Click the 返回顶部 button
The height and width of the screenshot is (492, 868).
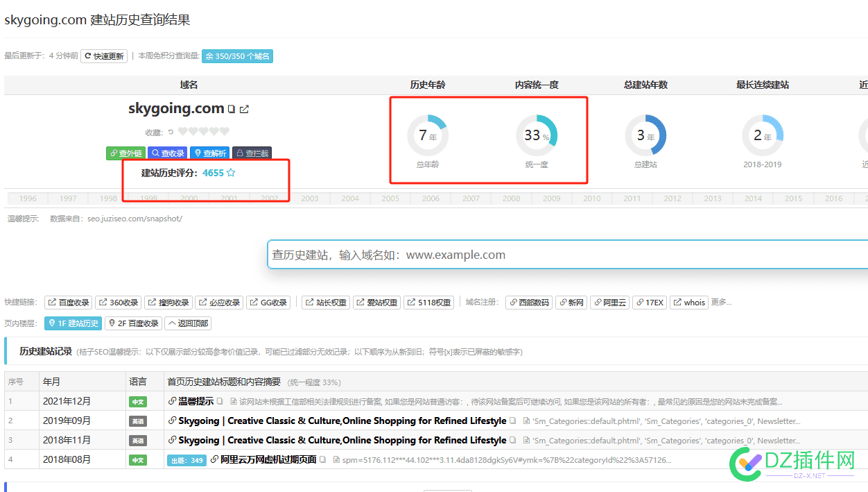187,323
